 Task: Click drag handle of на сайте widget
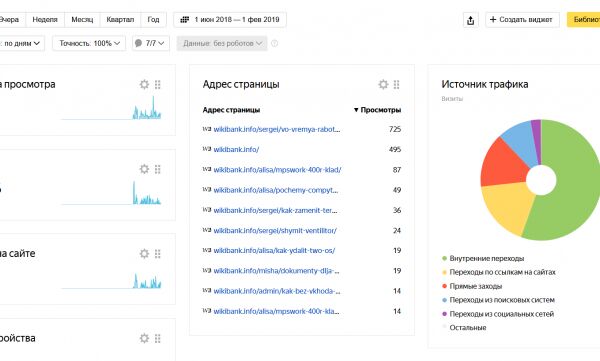tap(158, 253)
